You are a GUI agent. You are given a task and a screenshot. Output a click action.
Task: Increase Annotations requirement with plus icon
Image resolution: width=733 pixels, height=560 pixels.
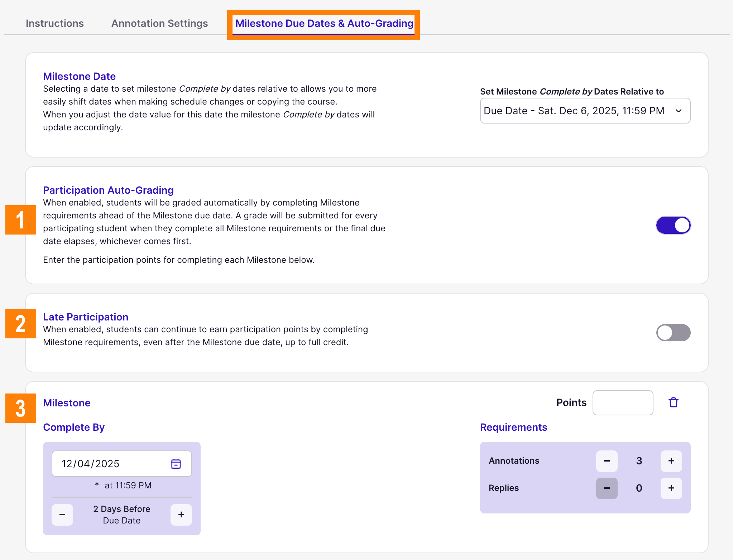pyautogui.click(x=671, y=461)
